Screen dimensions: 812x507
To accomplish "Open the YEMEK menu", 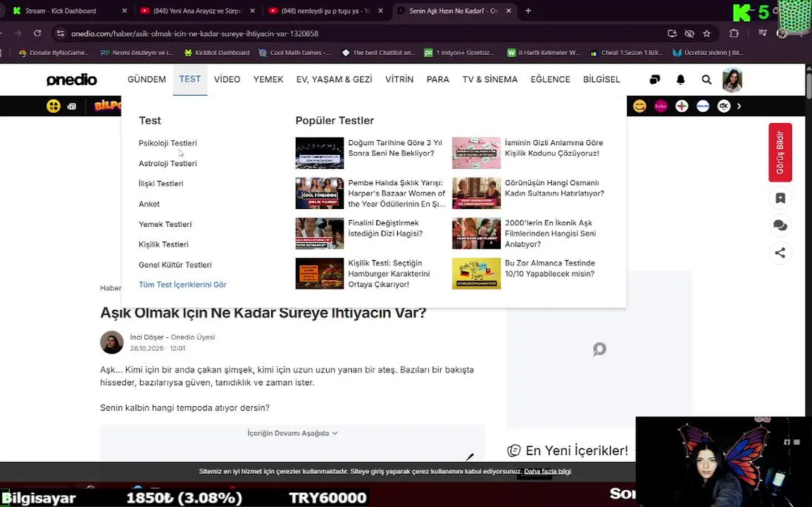I will pyautogui.click(x=268, y=80).
